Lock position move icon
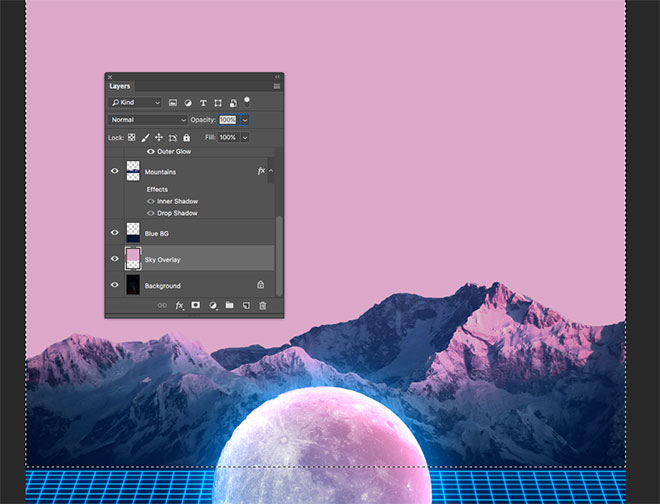Viewport: 660px width, 504px height. 159,137
